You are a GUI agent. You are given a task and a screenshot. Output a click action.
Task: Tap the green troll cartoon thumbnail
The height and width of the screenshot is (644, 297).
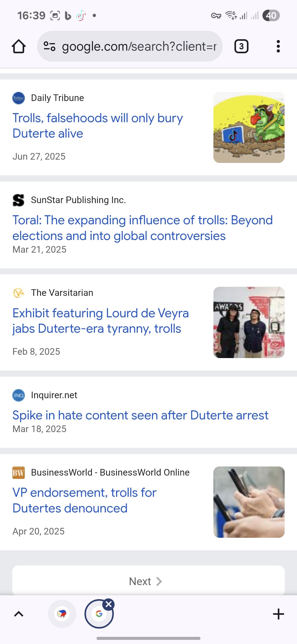point(249,127)
